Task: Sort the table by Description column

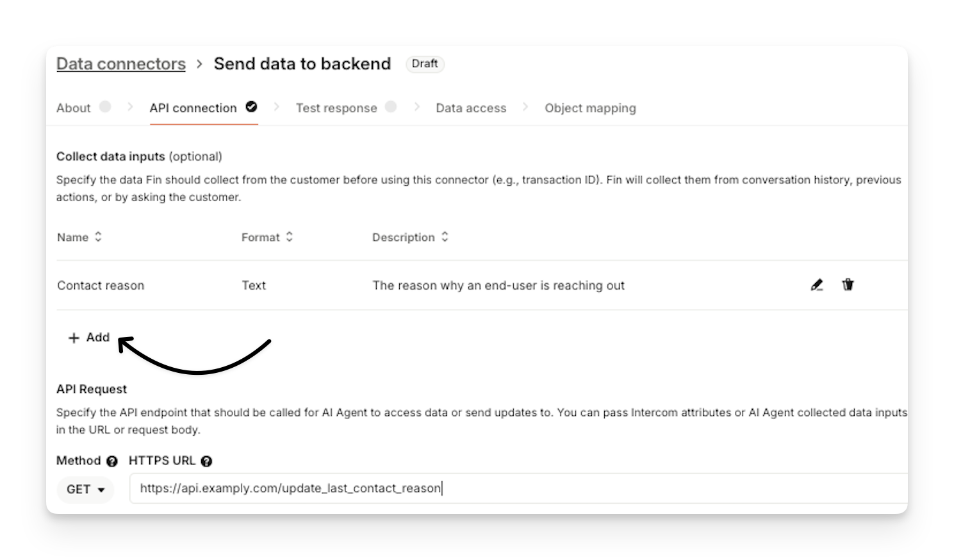Action: tap(445, 237)
